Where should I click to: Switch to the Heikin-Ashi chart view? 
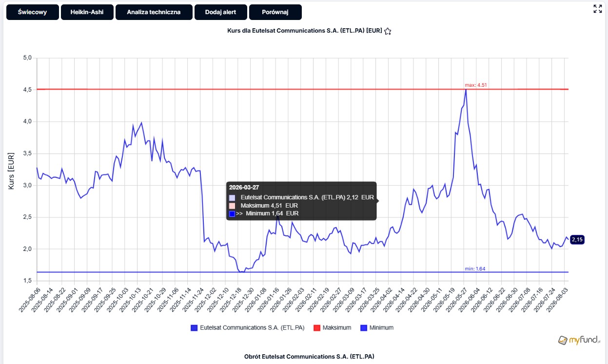(x=87, y=12)
